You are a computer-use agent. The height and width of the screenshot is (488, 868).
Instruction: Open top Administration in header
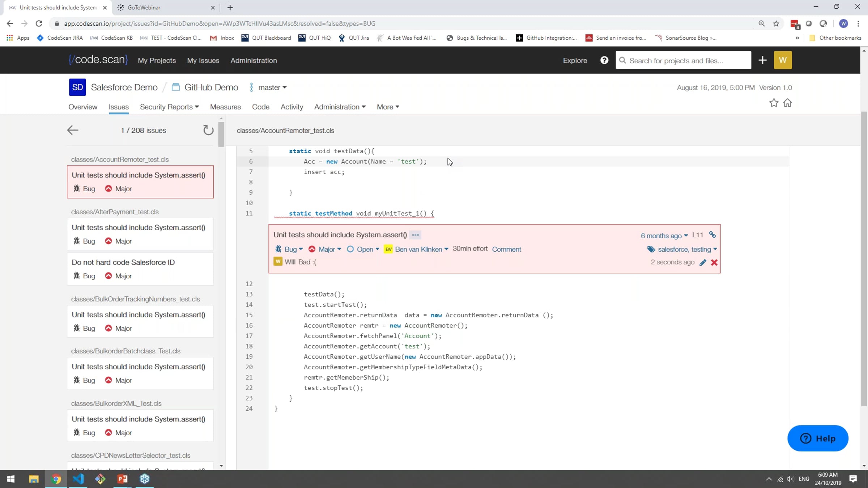[254, 60]
